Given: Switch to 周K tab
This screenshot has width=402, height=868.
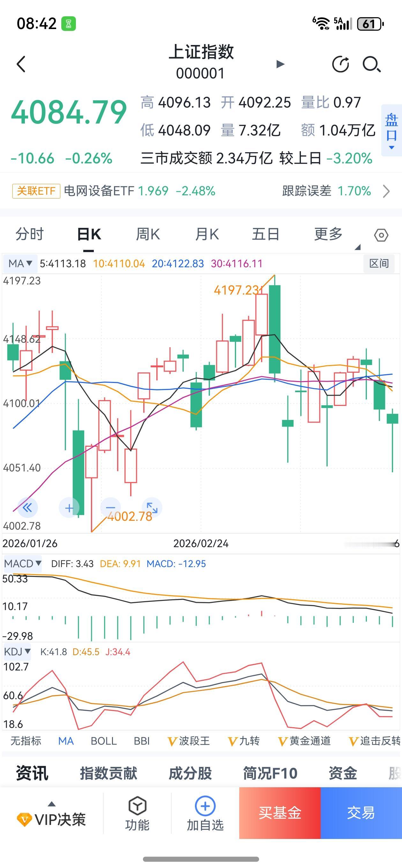Looking at the screenshot, I should click(148, 234).
